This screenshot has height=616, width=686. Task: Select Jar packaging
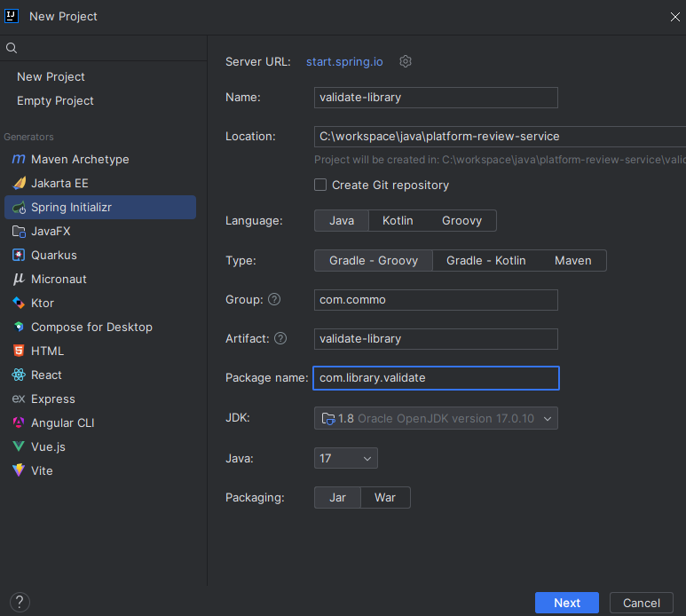coord(338,498)
